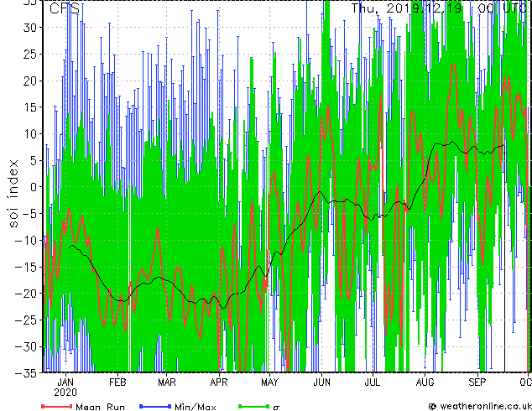The width and height of the screenshot is (532, 411).
Task: Click the 15 y-axis tick label
Action: tap(30, 107)
